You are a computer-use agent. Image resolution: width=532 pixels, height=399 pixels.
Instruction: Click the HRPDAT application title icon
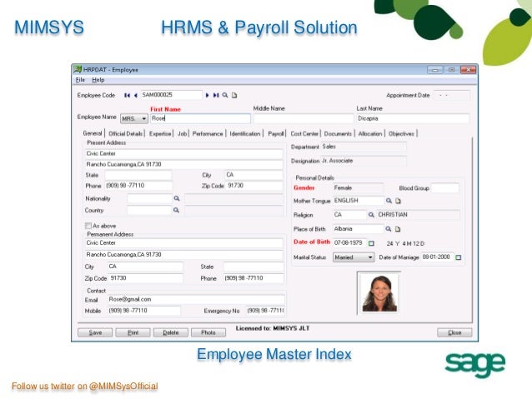[x=78, y=69]
